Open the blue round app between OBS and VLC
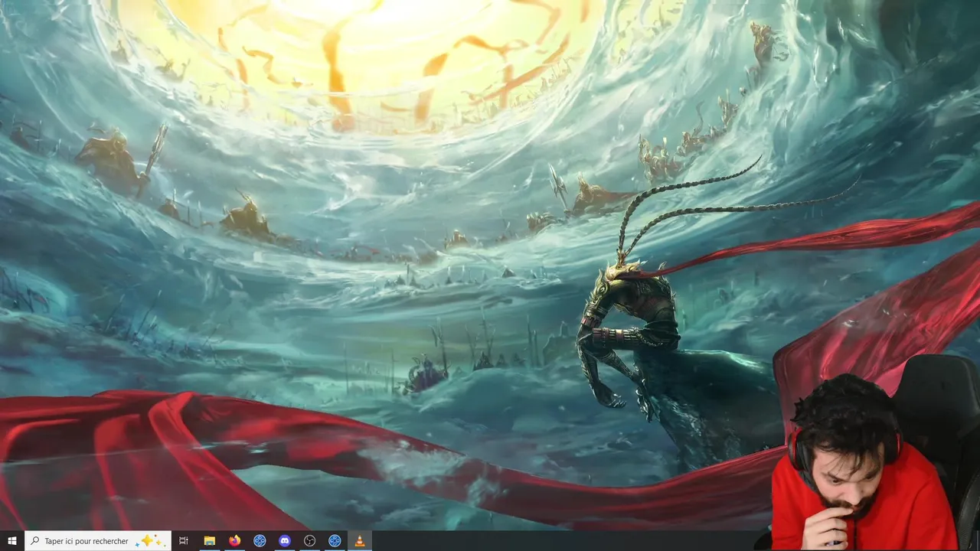 coord(335,541)
